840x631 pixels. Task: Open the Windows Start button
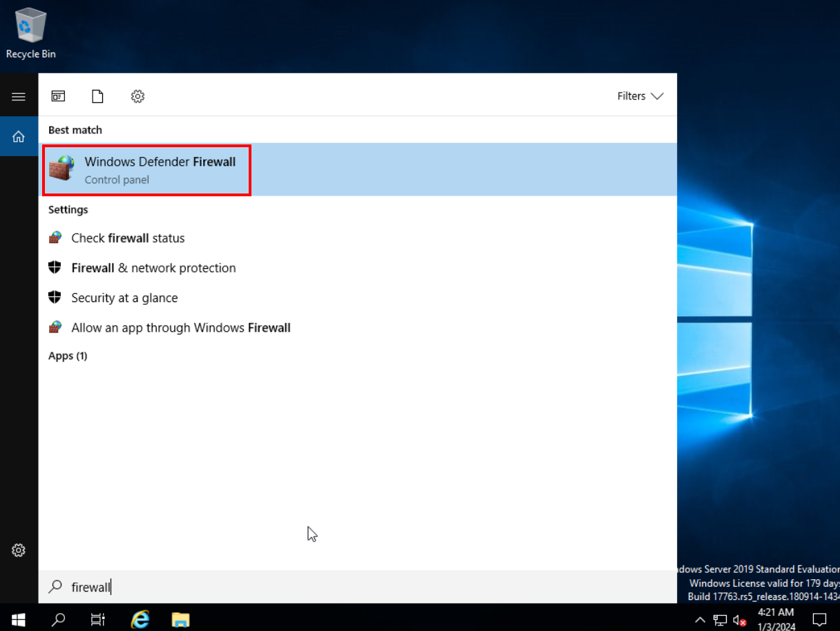19,619
